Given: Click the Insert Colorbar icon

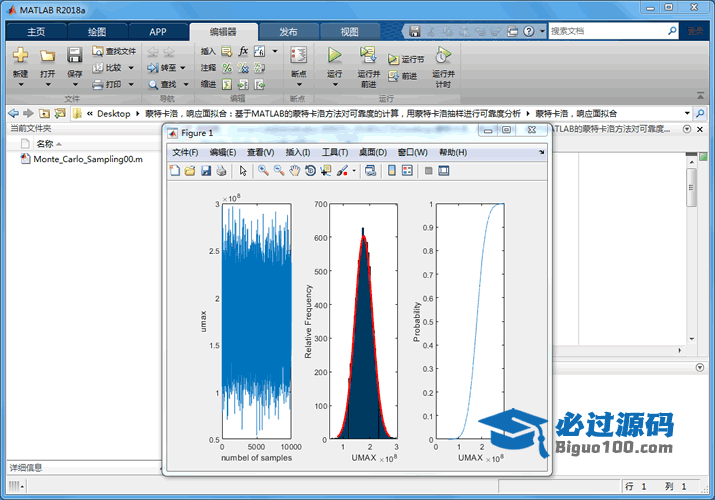Looking at the screenshot, I should (392, 171).
